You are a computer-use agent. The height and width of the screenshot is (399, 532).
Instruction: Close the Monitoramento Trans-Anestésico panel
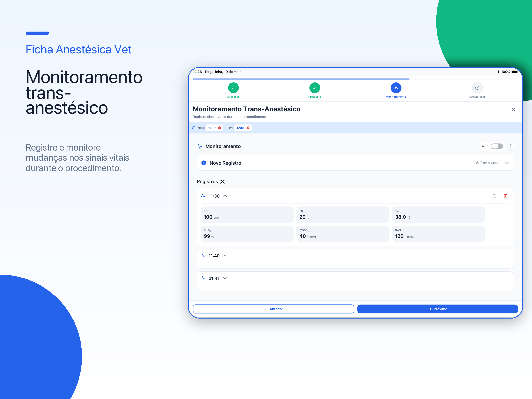(x=514, y=109)
